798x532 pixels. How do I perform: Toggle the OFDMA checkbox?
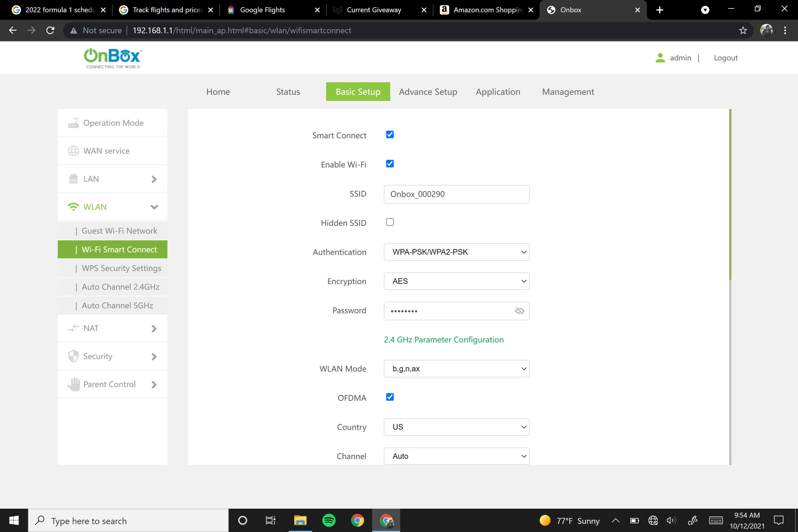[x=390, y=397]
